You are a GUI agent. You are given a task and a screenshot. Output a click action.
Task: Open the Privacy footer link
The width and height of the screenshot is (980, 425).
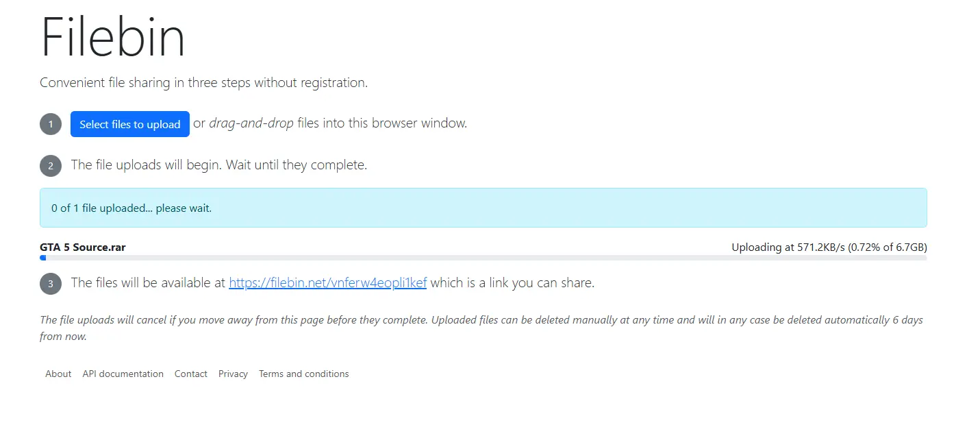(x=233, y=374)
